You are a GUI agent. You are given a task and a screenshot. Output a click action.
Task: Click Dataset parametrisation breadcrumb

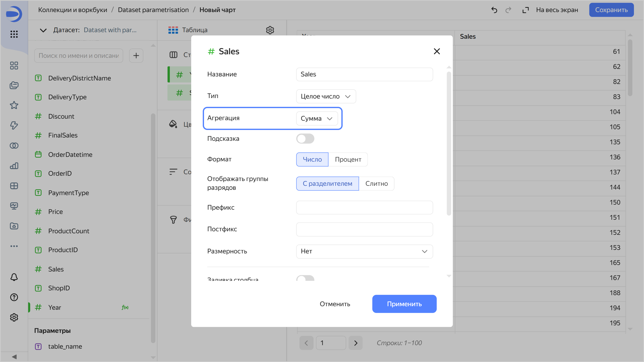coord(153,10)
